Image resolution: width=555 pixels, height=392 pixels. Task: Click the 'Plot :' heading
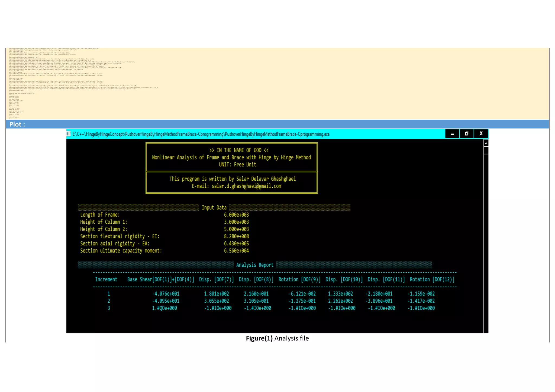pyautogui.click(x=17, y=124)
